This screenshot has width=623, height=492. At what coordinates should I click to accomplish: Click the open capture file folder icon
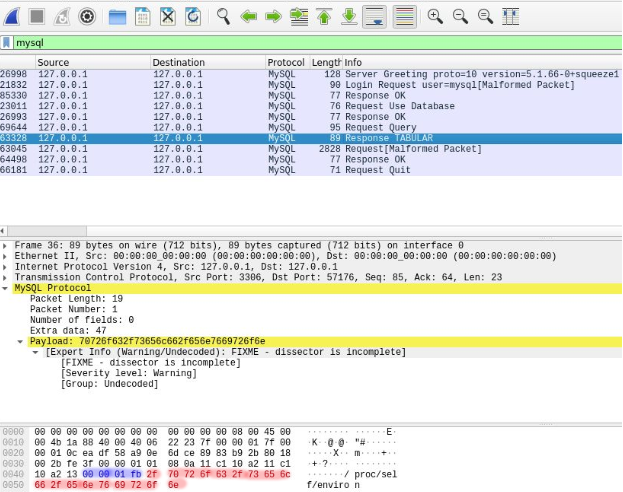click(118, 16)
